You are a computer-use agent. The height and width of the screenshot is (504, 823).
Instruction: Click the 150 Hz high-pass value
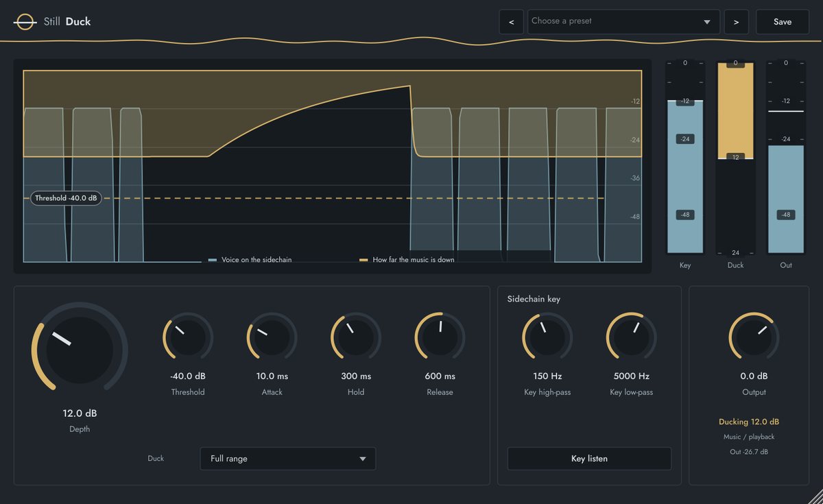[x=547, y=376]
